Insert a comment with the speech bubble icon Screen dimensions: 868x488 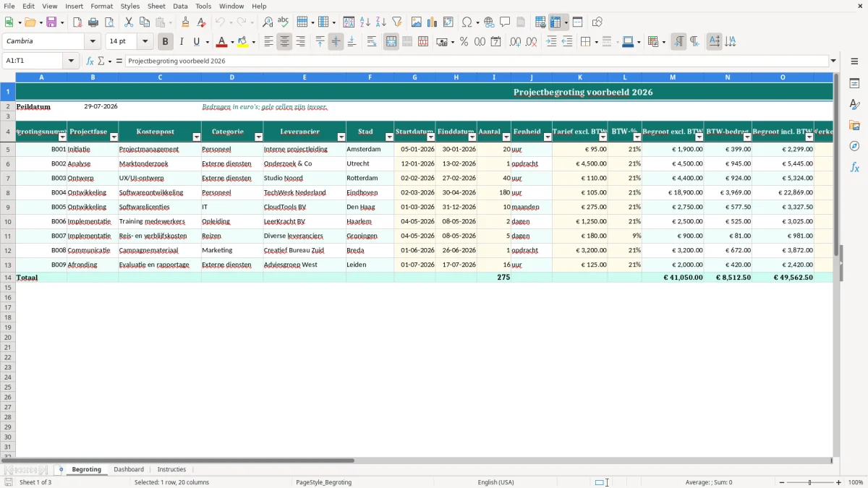(x=505, y=22)
